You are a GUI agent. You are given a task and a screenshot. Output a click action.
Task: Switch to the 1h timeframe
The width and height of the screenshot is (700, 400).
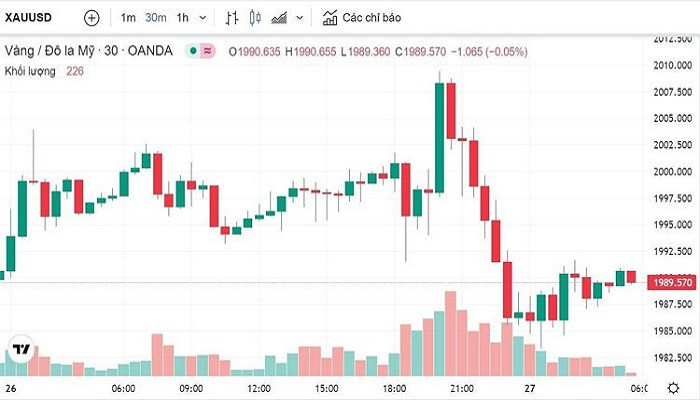(x=182, y=18)
